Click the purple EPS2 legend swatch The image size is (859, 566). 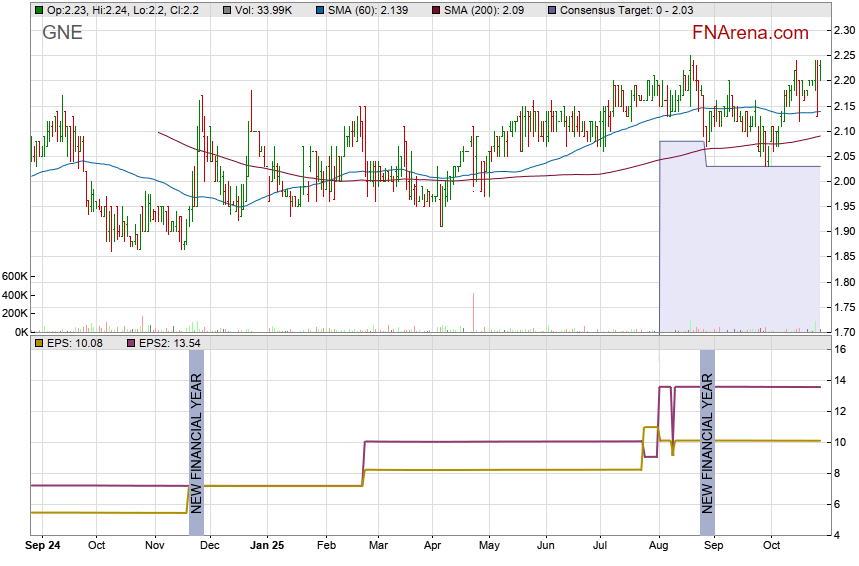131,343
